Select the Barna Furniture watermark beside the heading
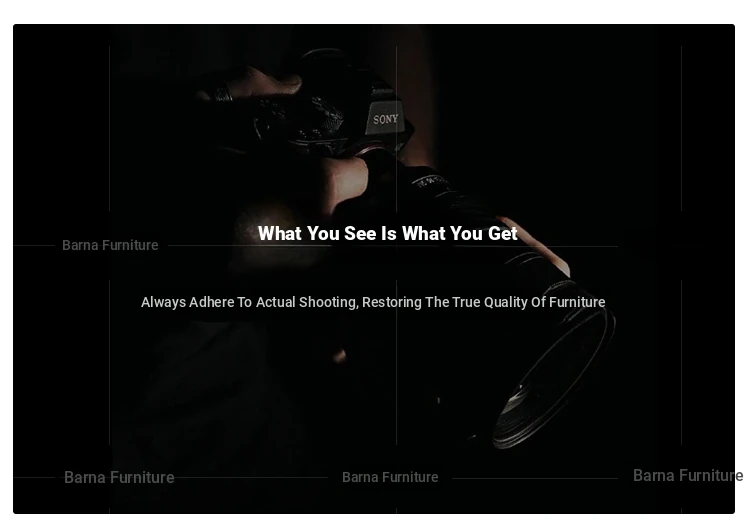The height and width of the screenshot is (523, 750). tap(110, 245)
